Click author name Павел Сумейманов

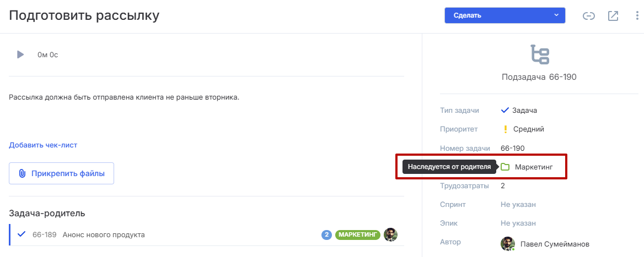point(555,244)
